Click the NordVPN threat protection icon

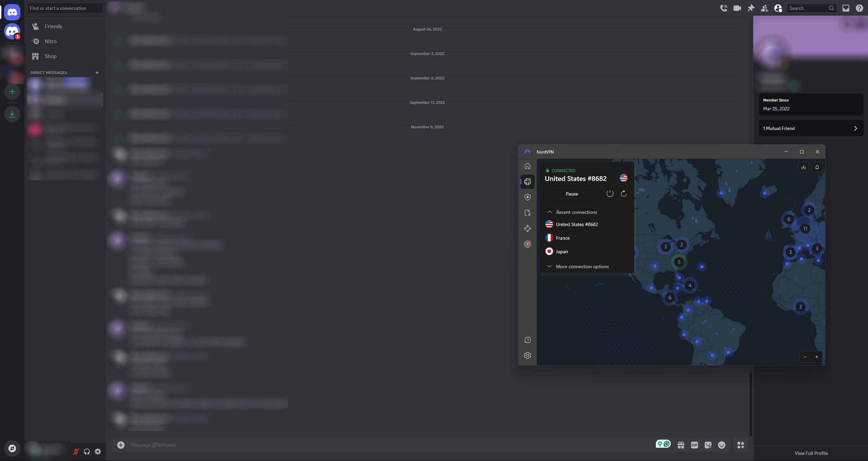coord(527,197)
